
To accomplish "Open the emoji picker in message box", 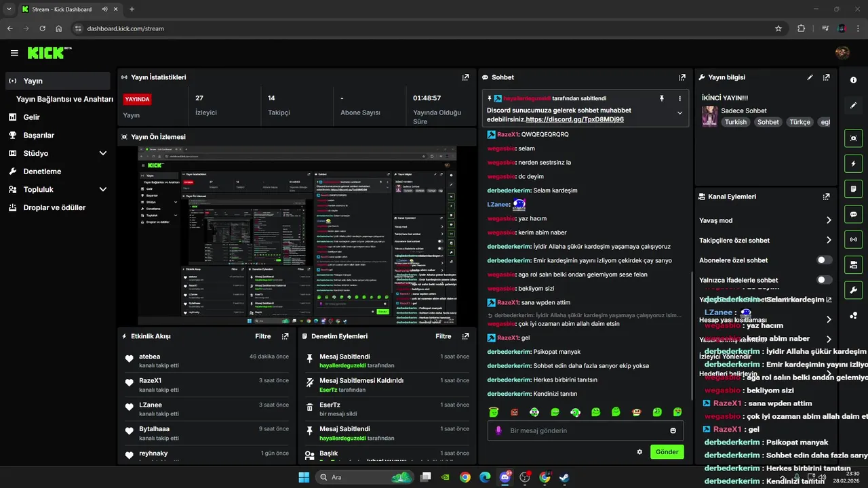I will click(673, 430).
